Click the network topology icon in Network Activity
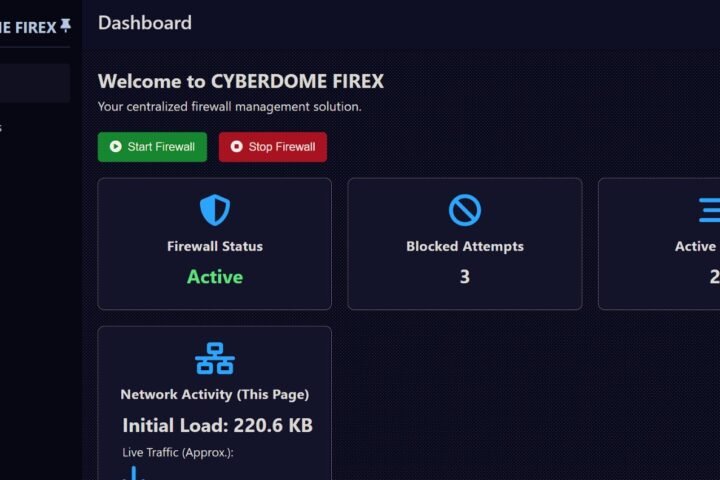This screenshot has height=480, width=720. 214,358
